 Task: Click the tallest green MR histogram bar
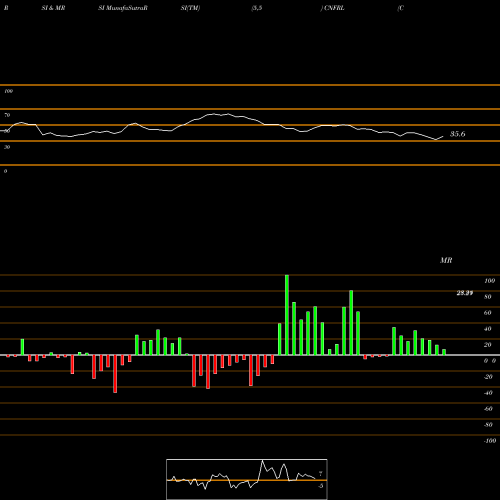[x=287, y=315]
